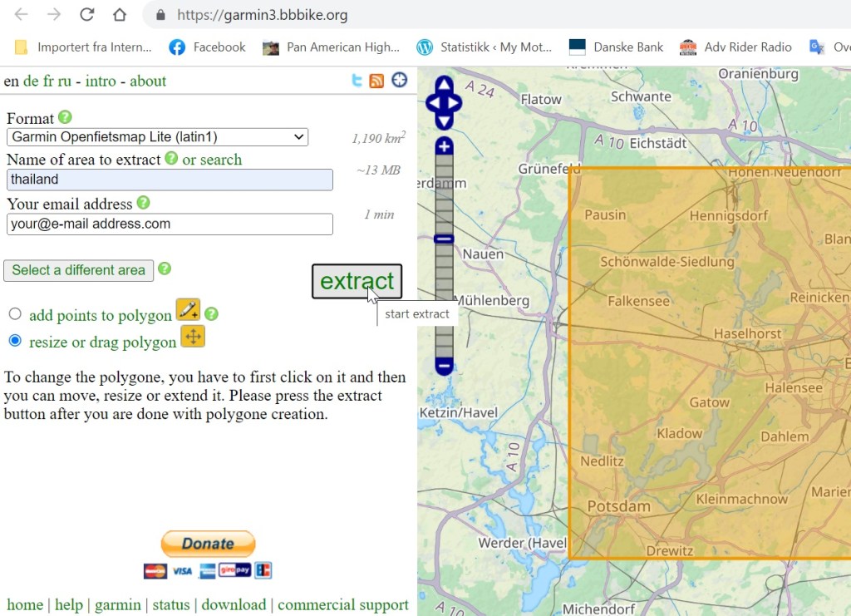Reload the page in browser toolbar

coord(86,15)
